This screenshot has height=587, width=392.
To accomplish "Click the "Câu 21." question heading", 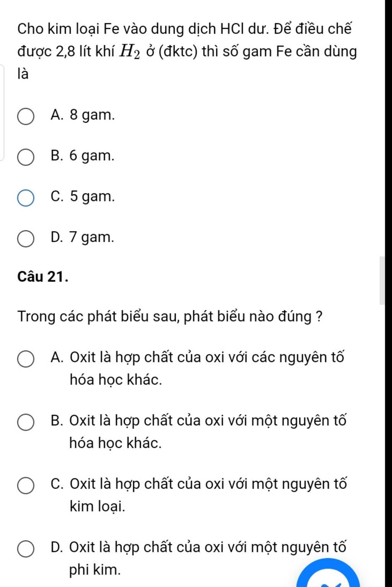I will tap(43, 276).
